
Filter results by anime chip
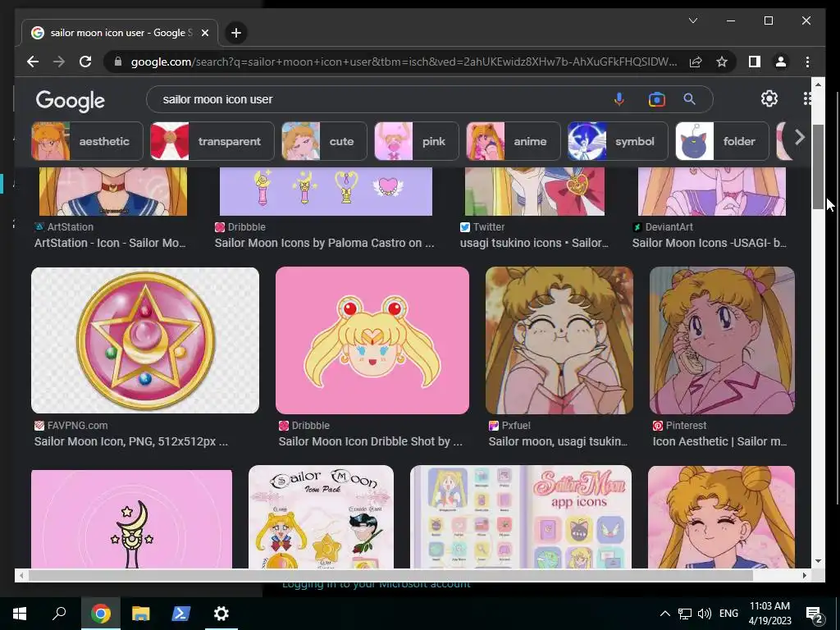pyautogui.click(x=514, y=141)
